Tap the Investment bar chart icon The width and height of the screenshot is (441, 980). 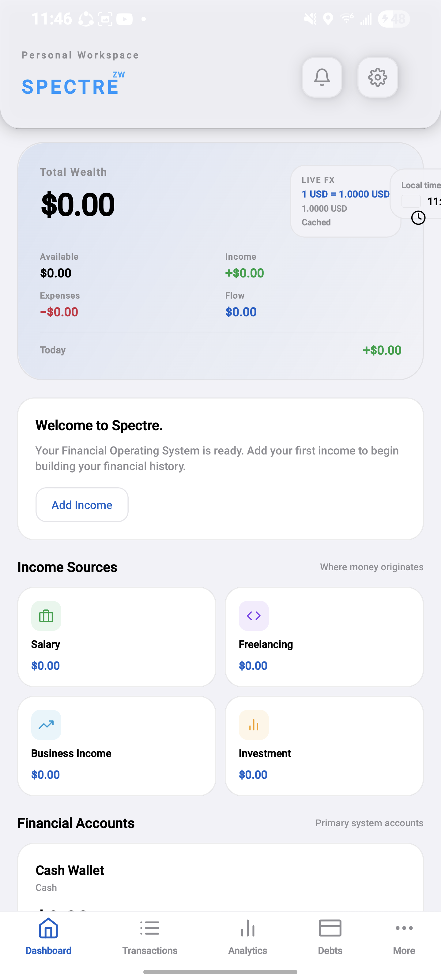click(x=254, y=725)
